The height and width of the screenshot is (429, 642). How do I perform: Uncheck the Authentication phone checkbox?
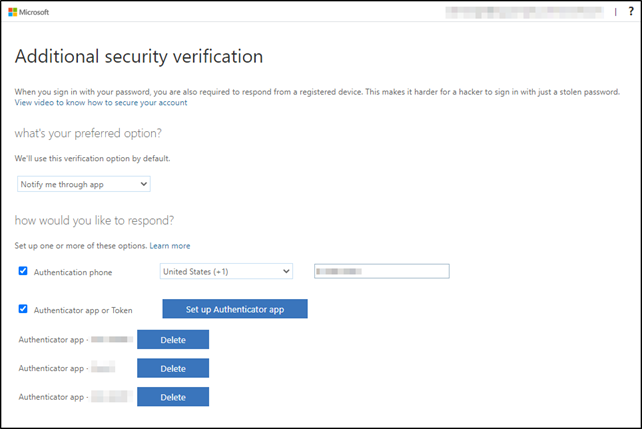(23, 271)
